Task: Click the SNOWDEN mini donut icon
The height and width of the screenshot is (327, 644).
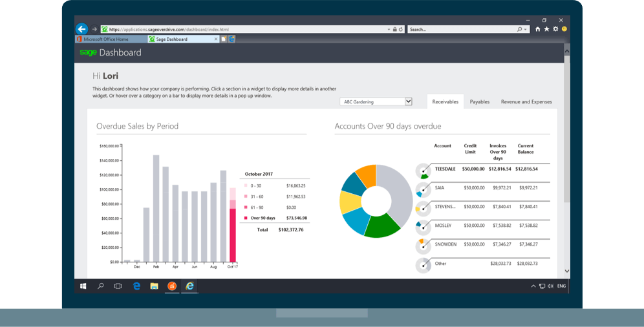Action: coord(423,247)
